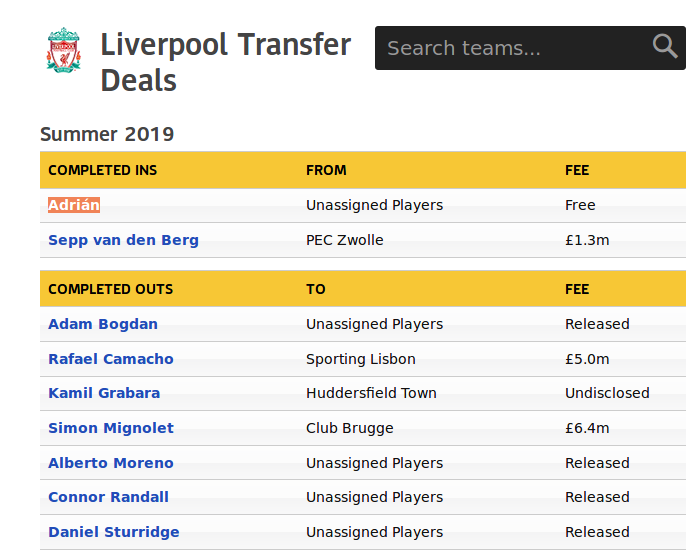Open Sepp van den Berg link
Screen dimensions: 697x553
(x=123, y=240)
